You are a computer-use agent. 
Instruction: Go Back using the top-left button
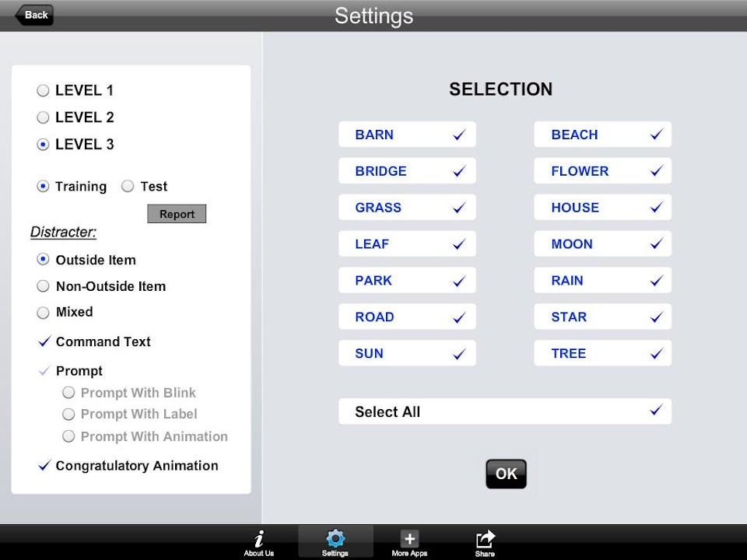pyautogui.click(x=35, y=15)
